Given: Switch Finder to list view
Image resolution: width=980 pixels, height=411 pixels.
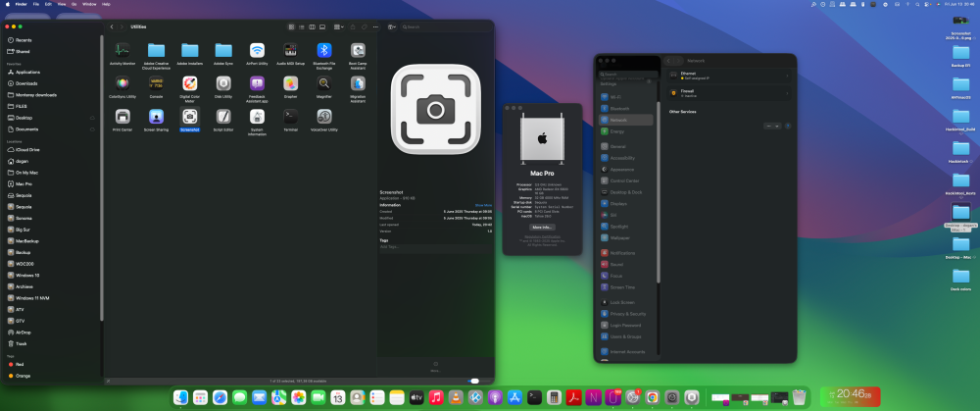Looking at the screenshot, I should coord(302,26).
